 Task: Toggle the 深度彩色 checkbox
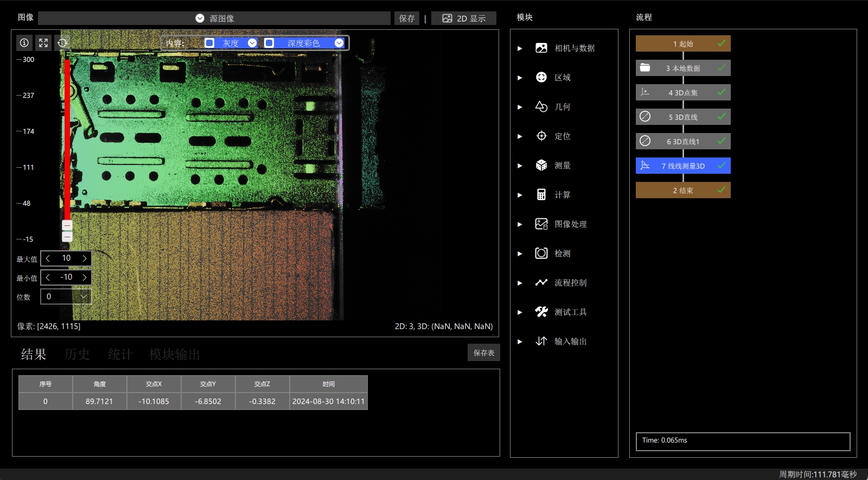269,43
